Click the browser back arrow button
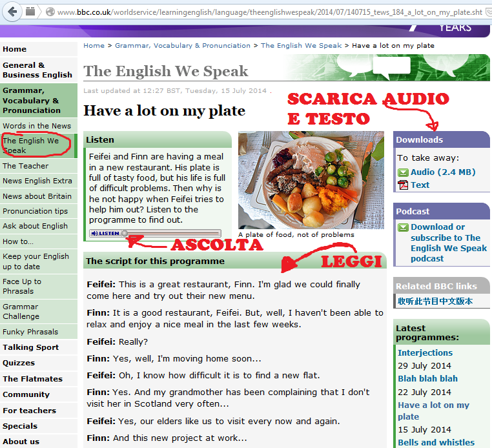 click(12, 12)
